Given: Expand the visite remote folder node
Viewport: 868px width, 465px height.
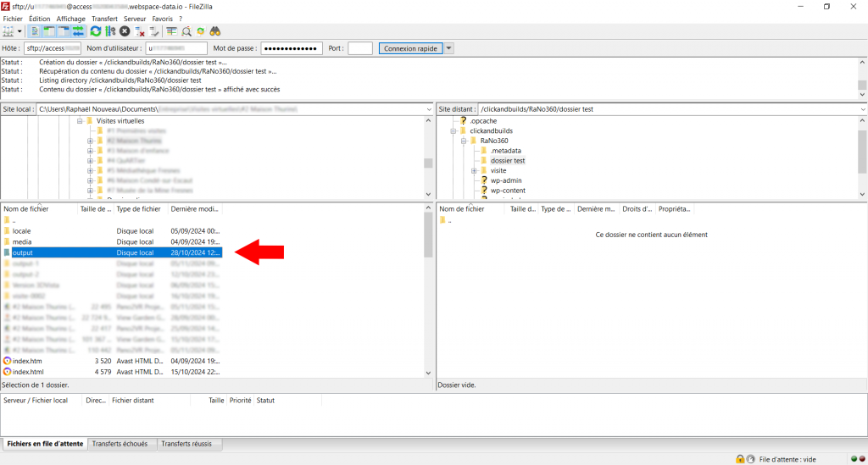Looking at the screenshot, I should [x=474, y=170].
